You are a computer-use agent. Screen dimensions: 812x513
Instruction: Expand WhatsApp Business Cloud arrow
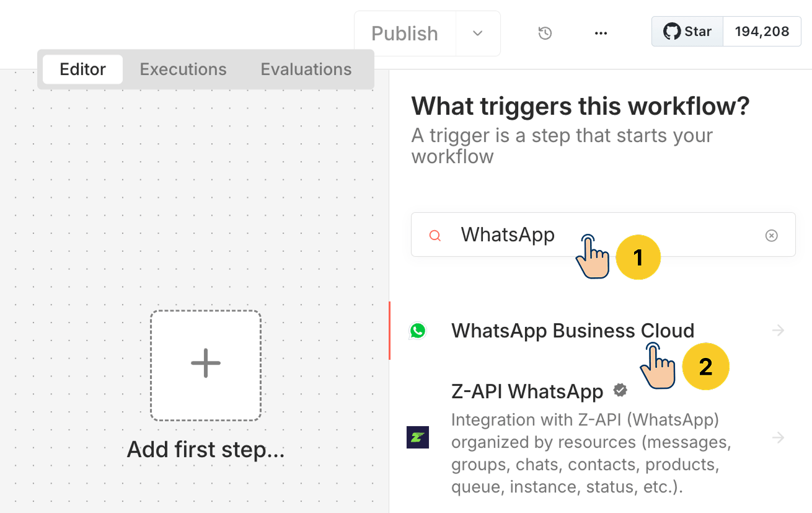click(x=779, y=331)
